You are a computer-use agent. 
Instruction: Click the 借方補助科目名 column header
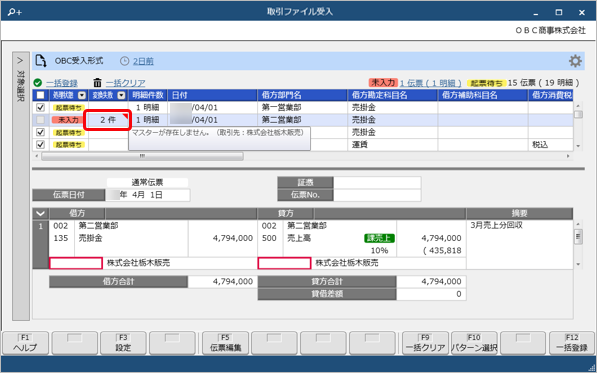tap(483, 95)
